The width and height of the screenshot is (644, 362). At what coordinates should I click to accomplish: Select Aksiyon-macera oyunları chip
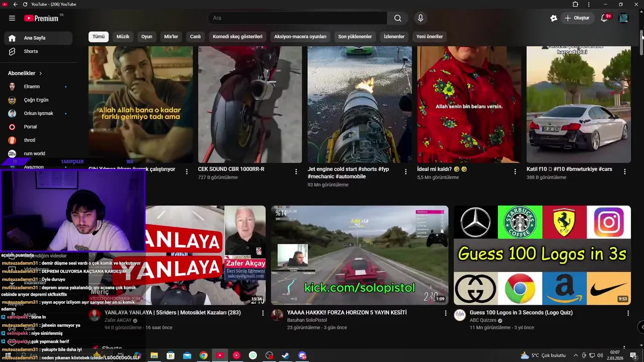(x=300, y=37)
